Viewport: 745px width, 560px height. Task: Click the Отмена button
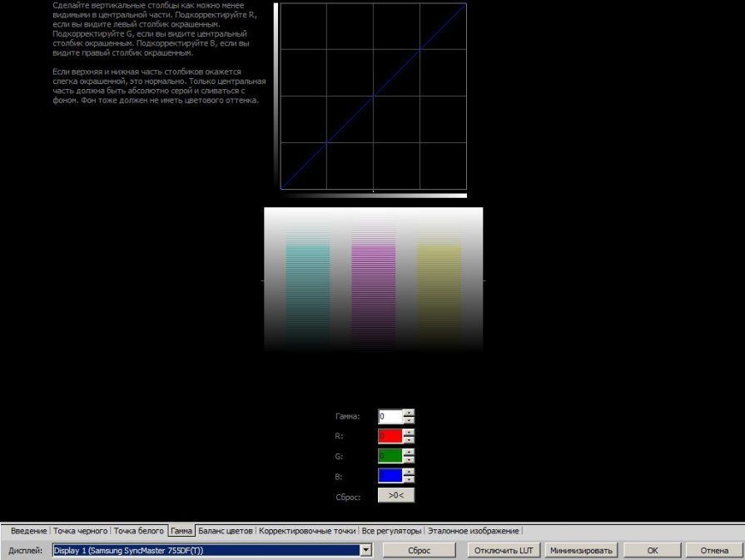(x=714, y=550)
